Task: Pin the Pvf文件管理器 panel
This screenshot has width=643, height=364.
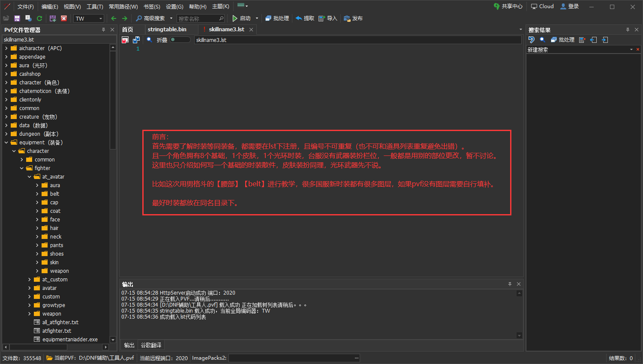Action: click(103, 30)
